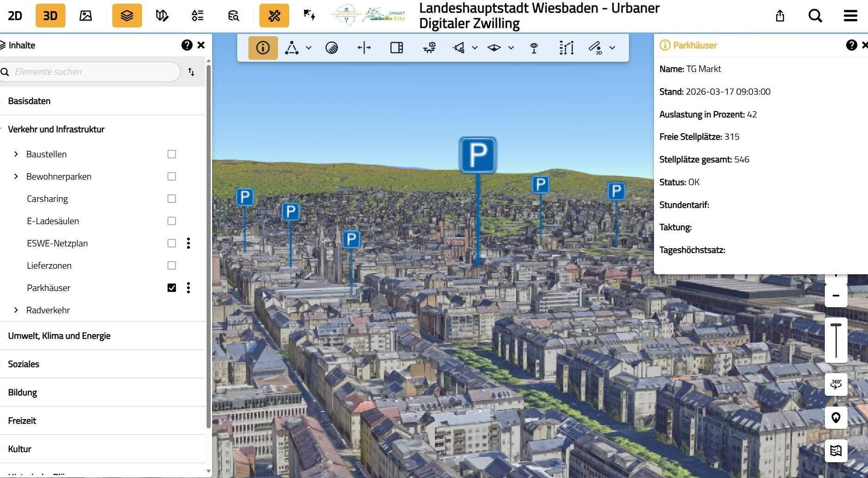Viewport: 868px width, 478px height.
Task: Open the Inhalte layers panel icon
Action: point(127,15)
